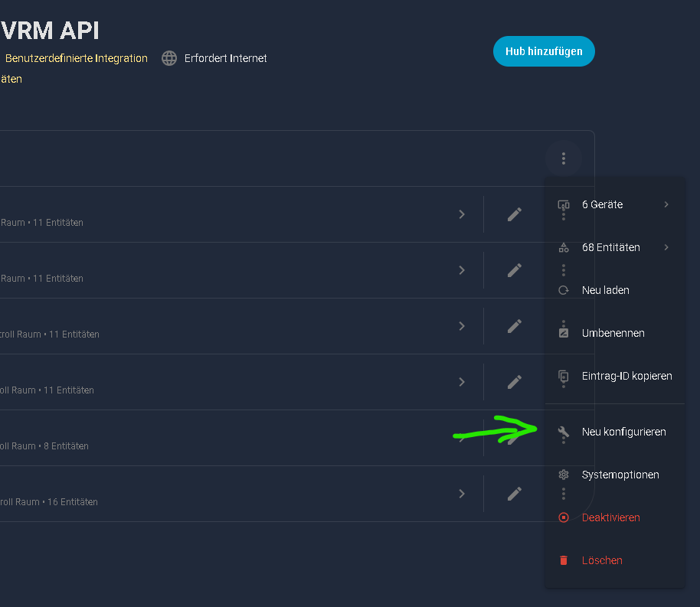The width and height of the screenshot is (700, 607).
Task: Click the pencil icon on the 16 Entitäten row
Action: click(515, 494)
